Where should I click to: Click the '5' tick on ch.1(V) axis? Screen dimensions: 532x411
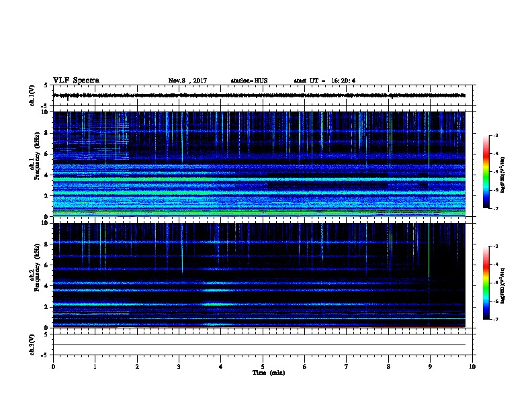(x=46, y=85)
